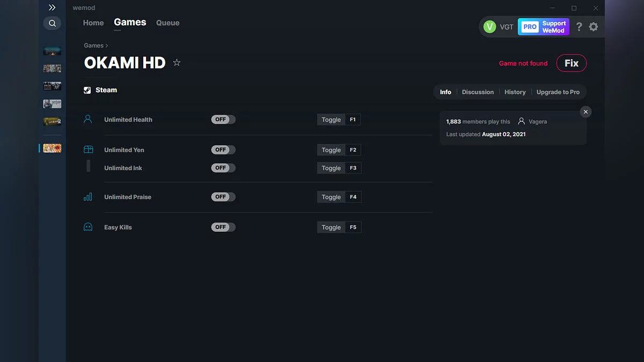The image size is (644, 362).
Task: Click Toggle button for Easy Kills
Action: (331, 227)
